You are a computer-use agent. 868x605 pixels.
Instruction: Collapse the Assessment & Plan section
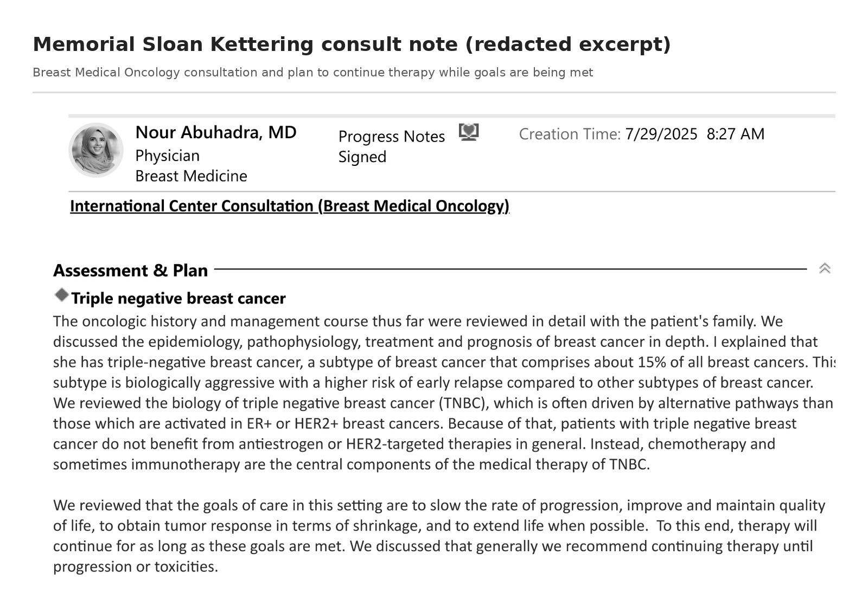[824, 268]
